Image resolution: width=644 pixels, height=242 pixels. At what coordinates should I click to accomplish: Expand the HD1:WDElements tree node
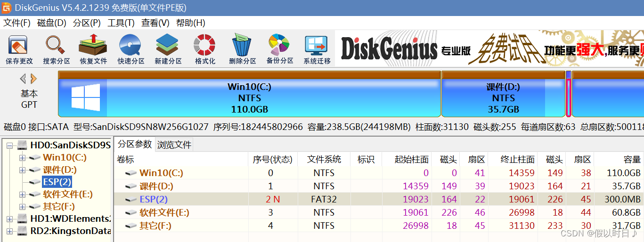pos(10,219)
